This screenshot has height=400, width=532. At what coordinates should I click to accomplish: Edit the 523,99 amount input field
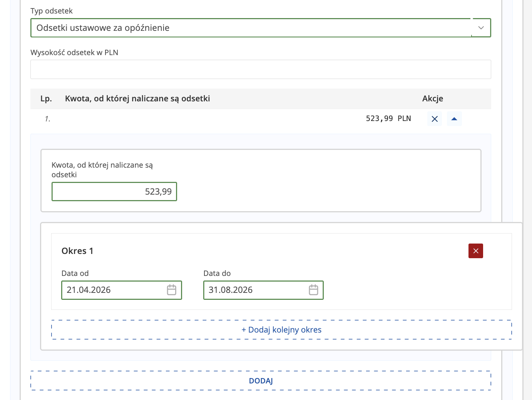point(114,192)
